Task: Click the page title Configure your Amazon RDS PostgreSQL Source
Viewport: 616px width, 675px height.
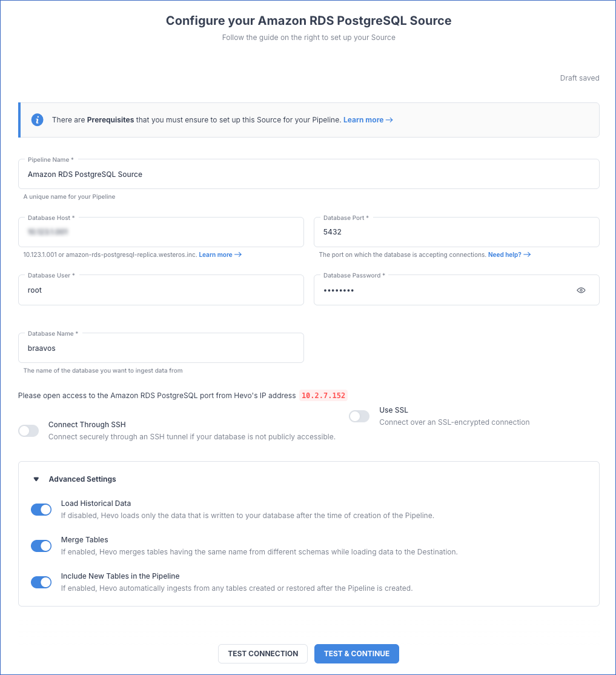Action: pyautogui.click(x=309, y=21)
